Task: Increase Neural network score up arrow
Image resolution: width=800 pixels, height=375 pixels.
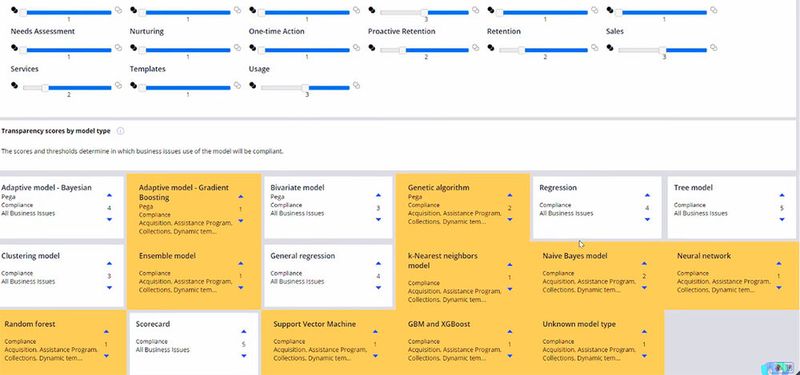Action: [779, 264]
